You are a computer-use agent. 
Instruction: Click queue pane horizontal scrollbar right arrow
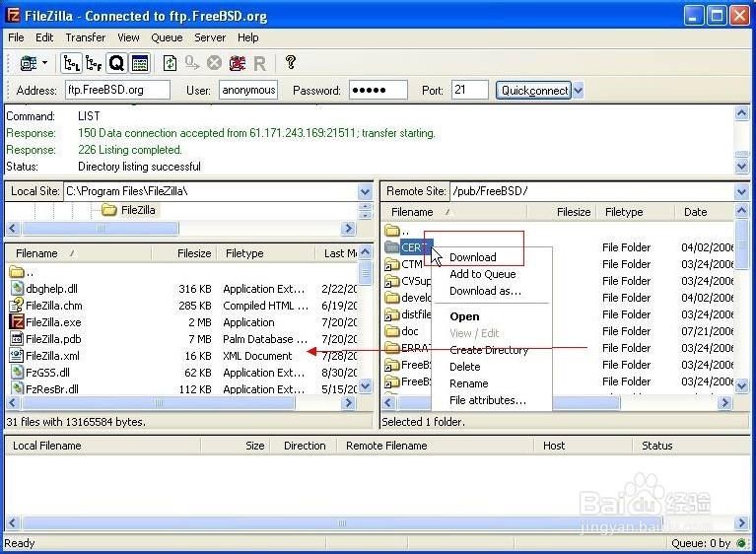coord(741,523)
